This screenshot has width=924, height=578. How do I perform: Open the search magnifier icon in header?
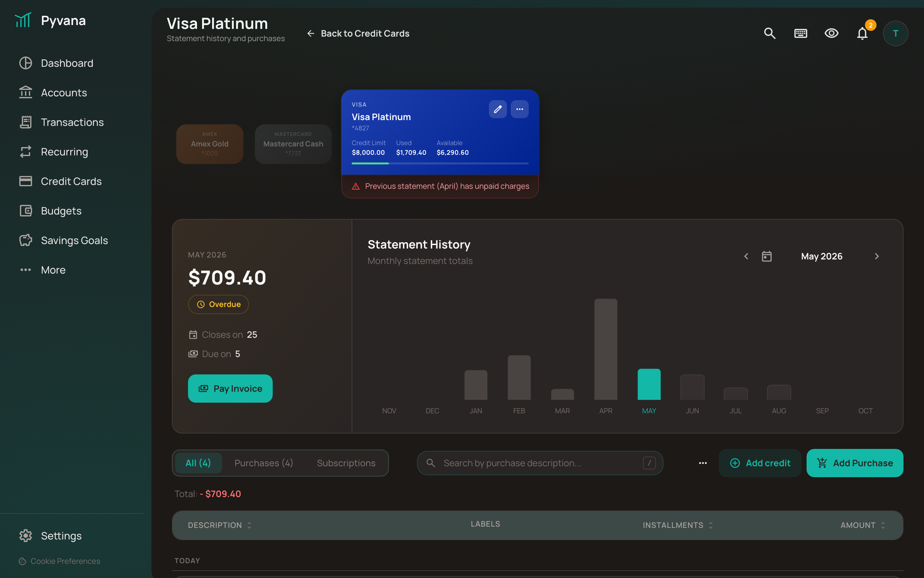pyautogui.click(x=770, y=34)
